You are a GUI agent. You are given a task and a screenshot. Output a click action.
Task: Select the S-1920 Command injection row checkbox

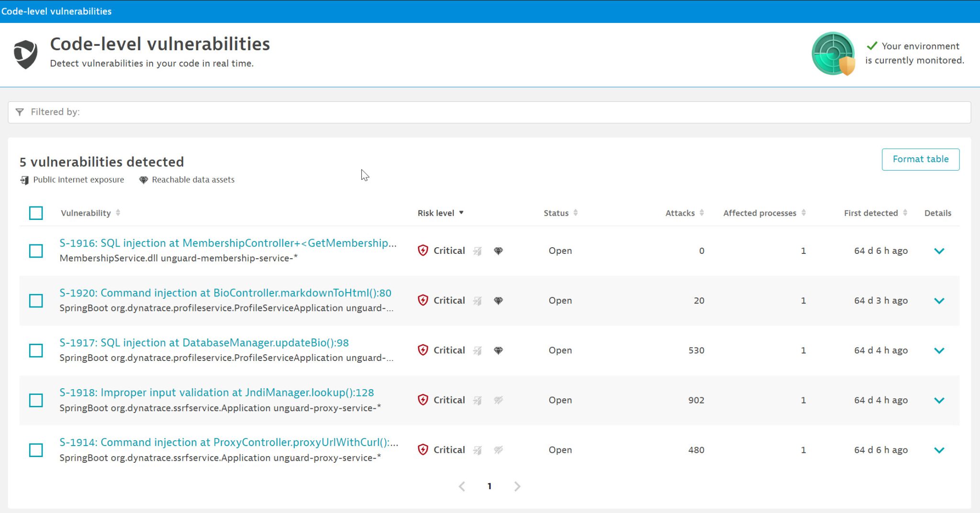36,301
